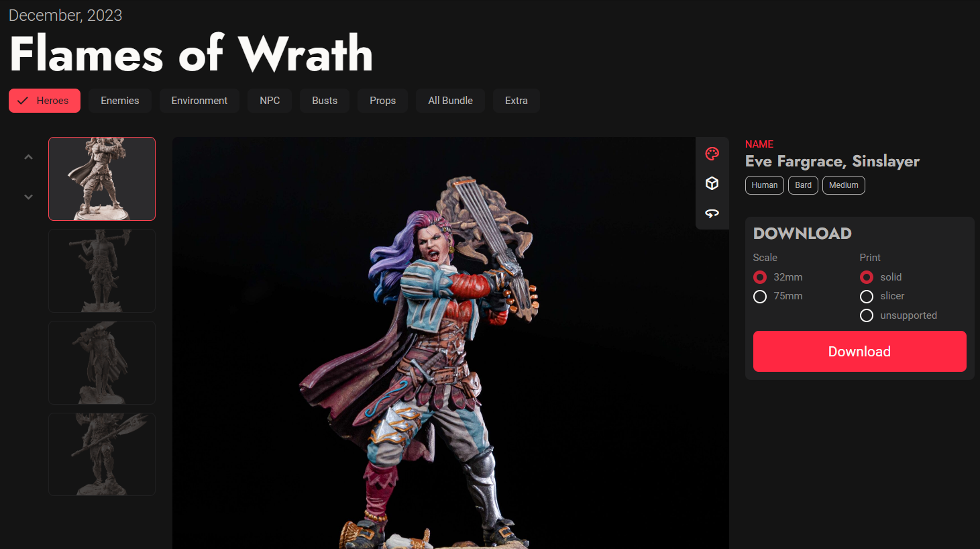Switch to the Environment tab

(199, 101)
